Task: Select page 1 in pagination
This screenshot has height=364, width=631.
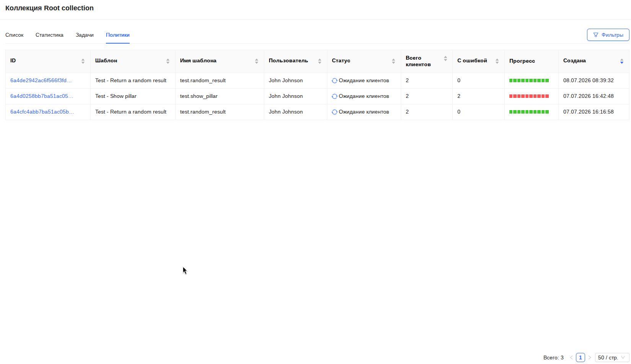Action: (x=581, y=357)
